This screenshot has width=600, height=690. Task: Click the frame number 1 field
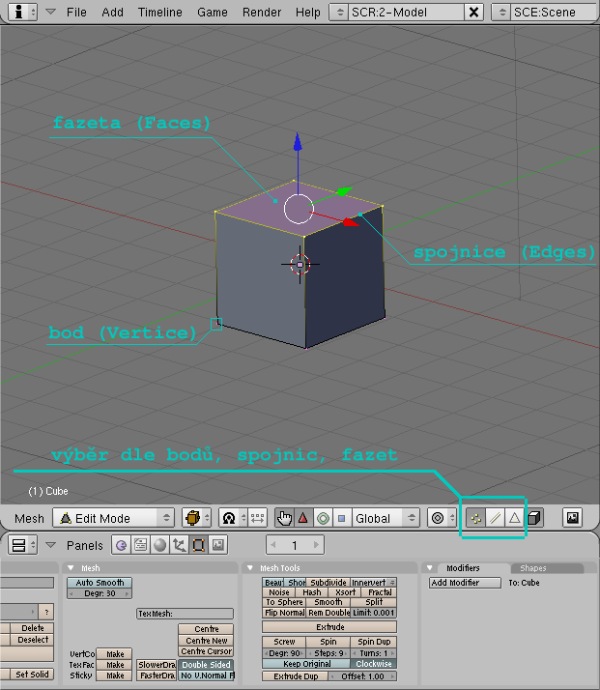[295, 545]
